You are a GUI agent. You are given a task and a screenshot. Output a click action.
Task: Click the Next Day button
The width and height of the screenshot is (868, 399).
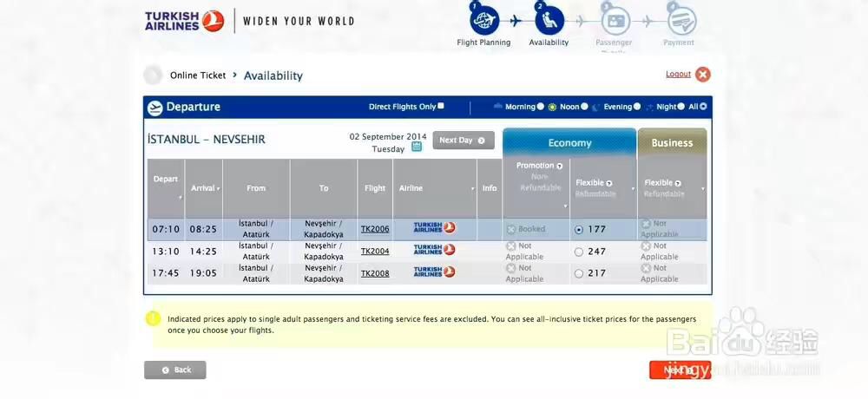(464, 141)
